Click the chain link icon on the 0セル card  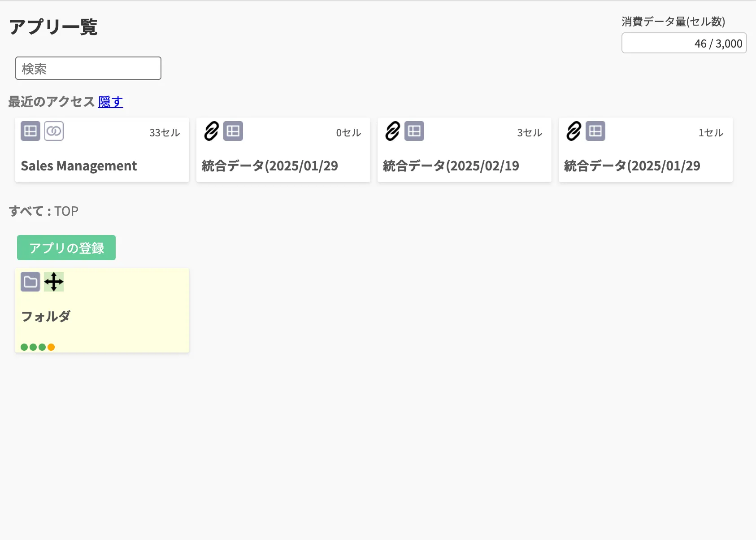click(211, 131)
